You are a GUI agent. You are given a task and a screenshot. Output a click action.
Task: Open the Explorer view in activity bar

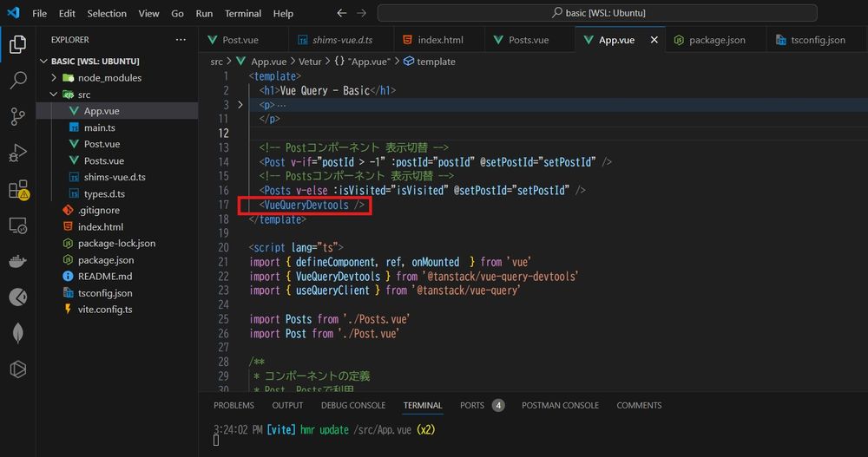click(x=17, y=44)
